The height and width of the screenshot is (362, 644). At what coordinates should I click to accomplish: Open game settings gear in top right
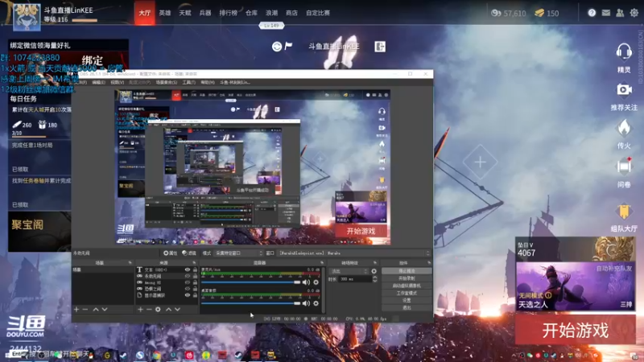coord(634,13)
